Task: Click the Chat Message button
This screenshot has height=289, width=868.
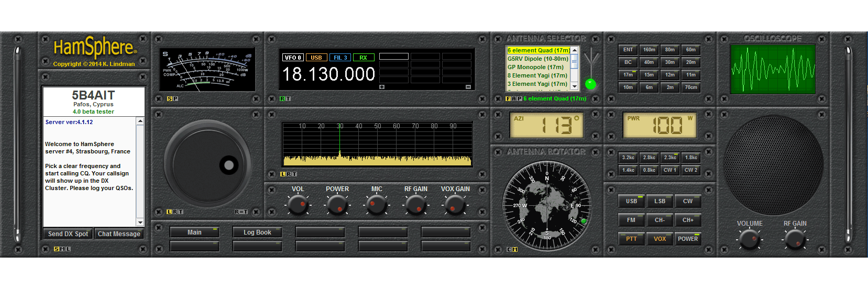Action: tap(119, 234)
